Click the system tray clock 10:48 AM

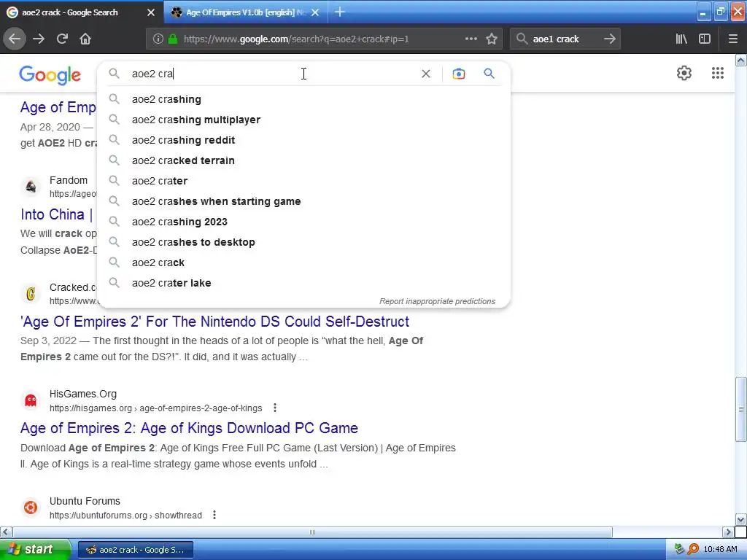(x=720, y=550)
